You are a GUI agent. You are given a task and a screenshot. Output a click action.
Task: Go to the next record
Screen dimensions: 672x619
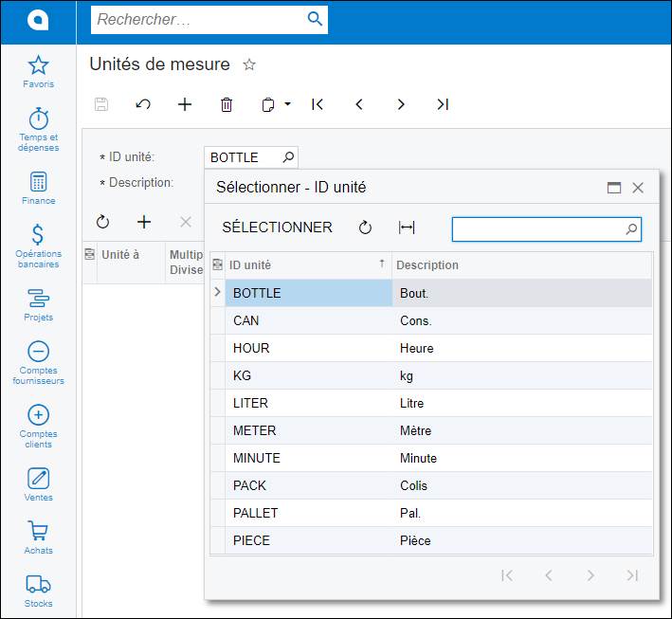coord(401,104)
